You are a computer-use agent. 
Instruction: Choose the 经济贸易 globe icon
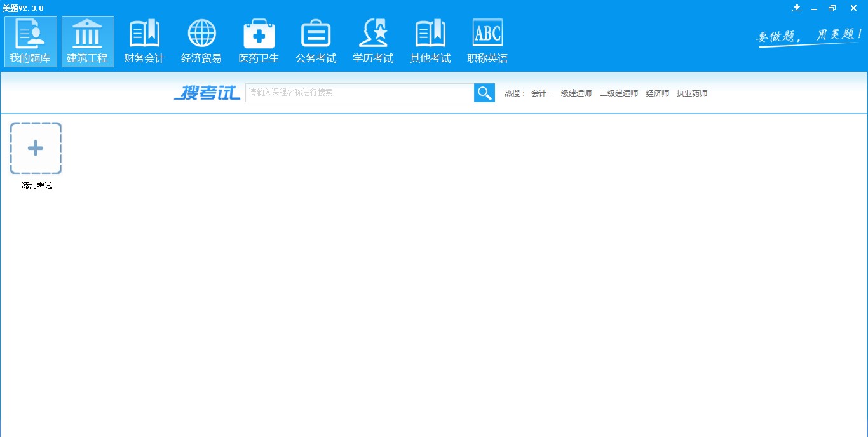(201, 41)
